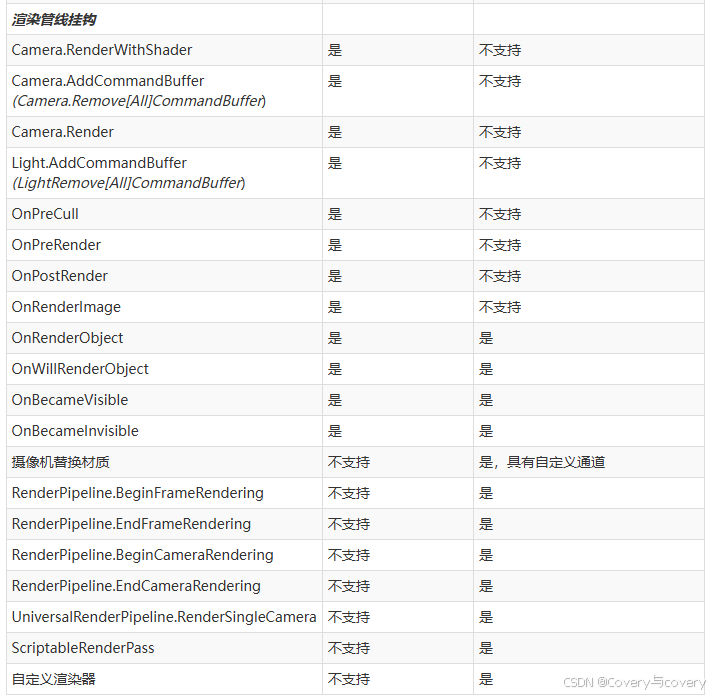Select Camera.AddCommandBuffer text
Viewport: 712px width, 695px height.
108,81
